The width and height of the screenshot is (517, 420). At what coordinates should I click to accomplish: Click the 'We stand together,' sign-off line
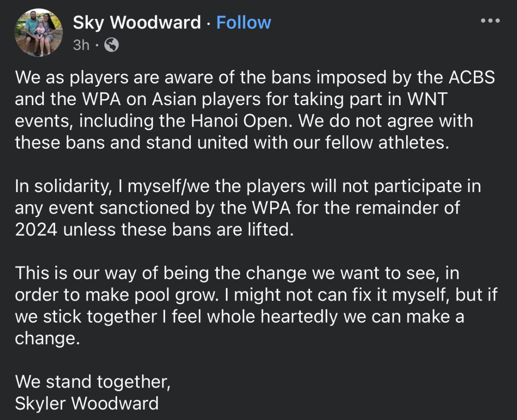[93, 382]
